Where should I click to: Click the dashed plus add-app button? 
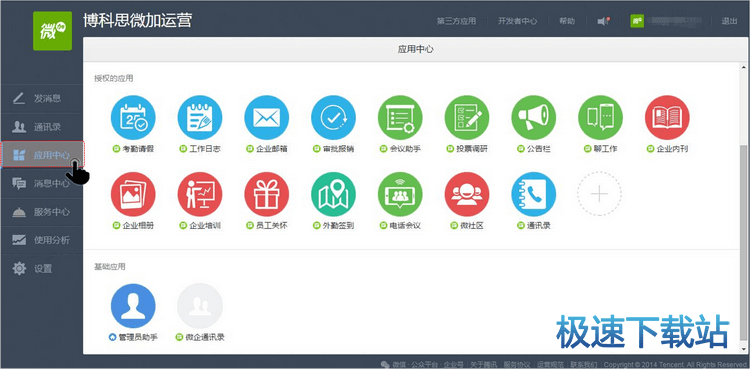tap(599, 194)
